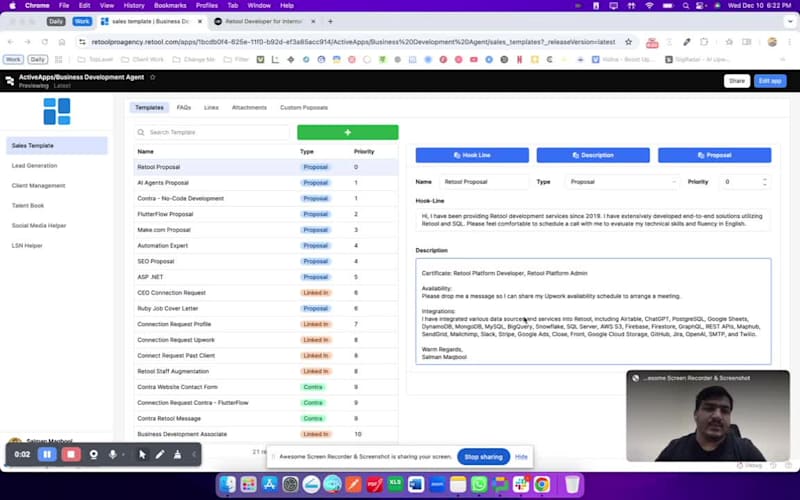
Task: Click the Edit app button
Action: pyautogui.click(x=770, y=81)
